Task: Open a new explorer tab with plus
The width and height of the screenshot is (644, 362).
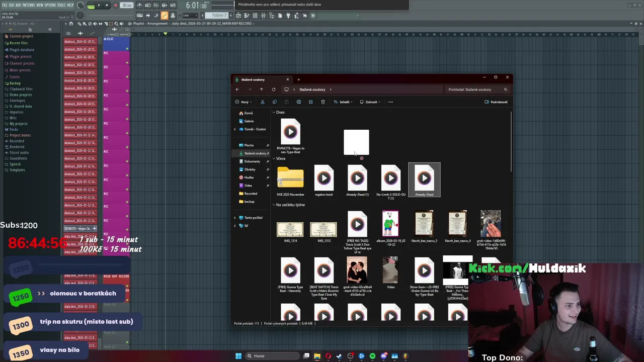Action: (x=298, y=79)
